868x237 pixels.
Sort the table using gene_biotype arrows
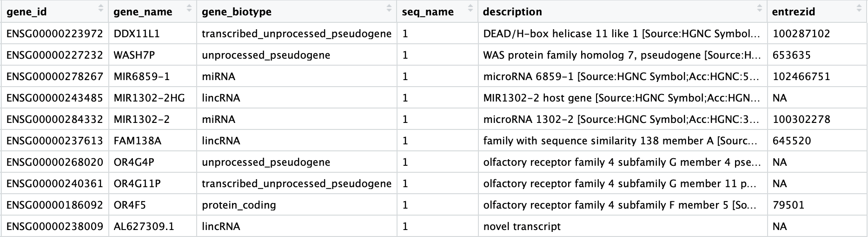(x=389, y=8)
